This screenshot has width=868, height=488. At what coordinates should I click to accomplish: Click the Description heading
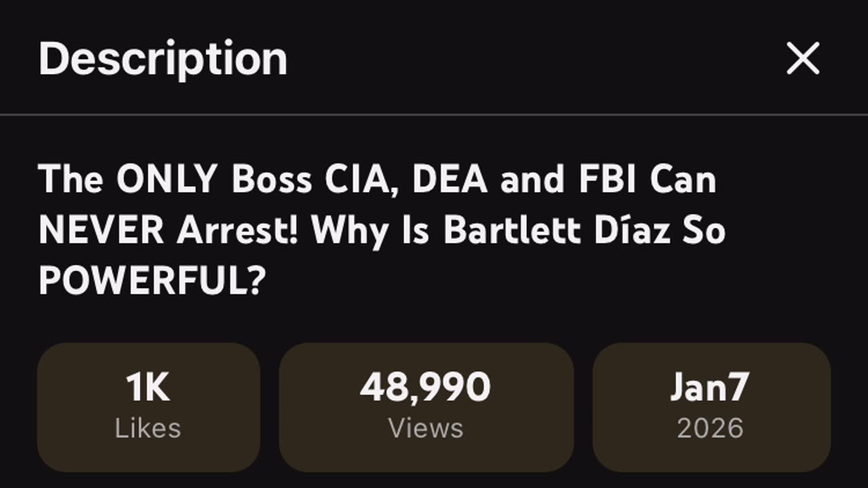(x=163, y=58)
